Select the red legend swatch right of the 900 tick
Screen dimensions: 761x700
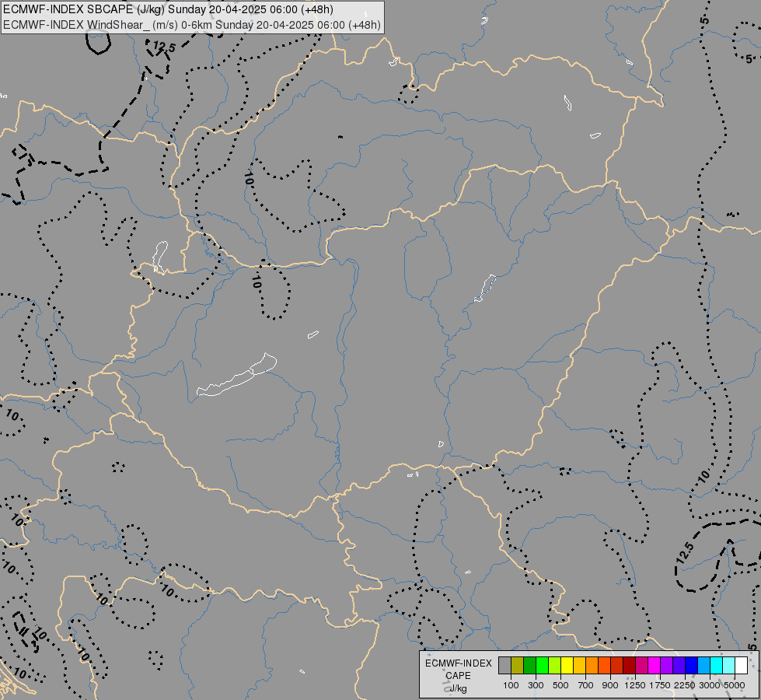tap(617, 665)
